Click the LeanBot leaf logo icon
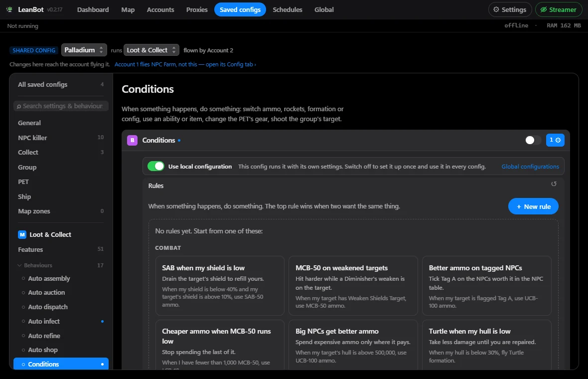The width and height of the screenshot is (588, 379). click(9, 10)
